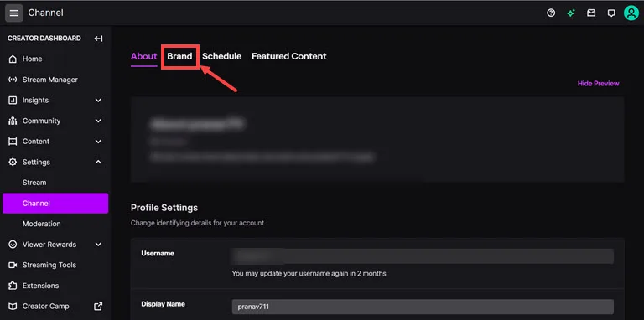This screenshot has height=320, width=644.
Task: Click the Home house icon
Action: [13, 59]
